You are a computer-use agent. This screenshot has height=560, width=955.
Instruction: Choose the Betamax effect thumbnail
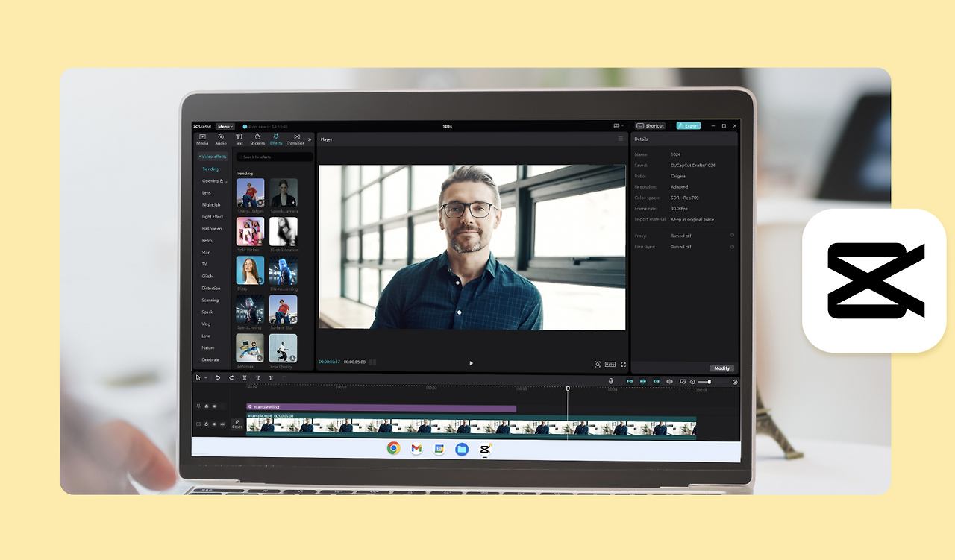[x=250, y=348]
